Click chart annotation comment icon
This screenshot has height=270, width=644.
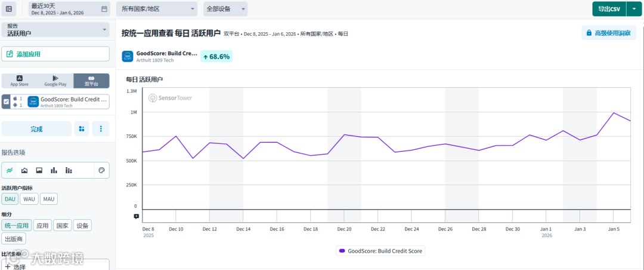tap(137, 216)
